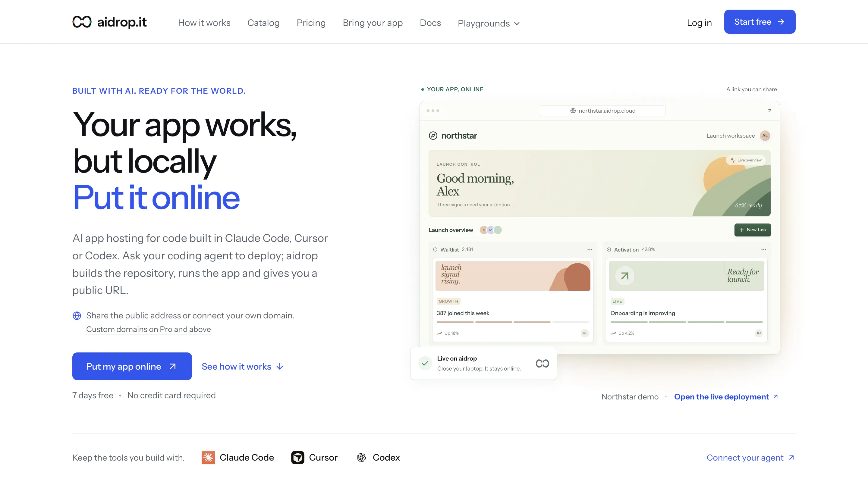Click the northstar.aidrop.cloud address bar

(602, 111)
